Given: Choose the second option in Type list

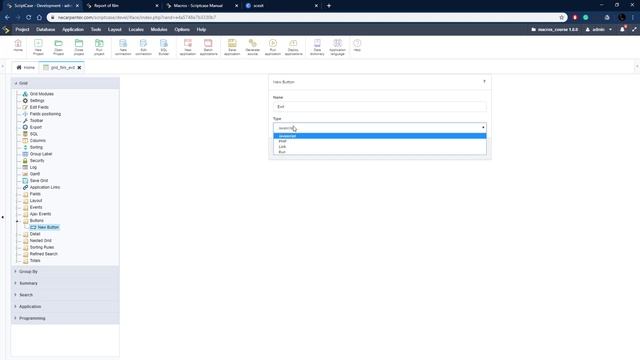Looking at the screenshot, I should pyautogui.click(x=380, y=141).
